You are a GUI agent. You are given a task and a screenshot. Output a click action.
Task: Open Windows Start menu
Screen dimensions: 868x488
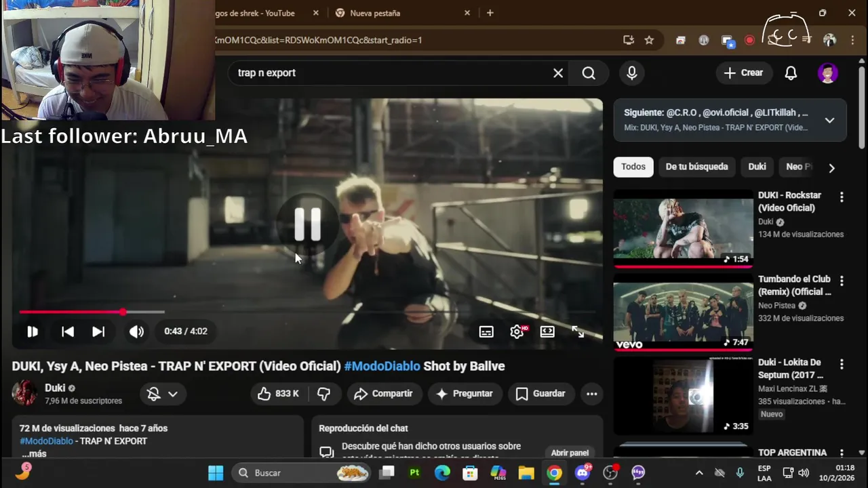(x=216, y=472)
